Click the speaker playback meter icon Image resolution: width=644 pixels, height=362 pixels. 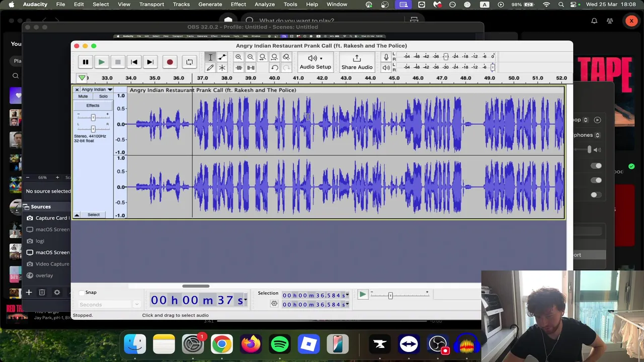pyautogui.click(x=386, y=67)
